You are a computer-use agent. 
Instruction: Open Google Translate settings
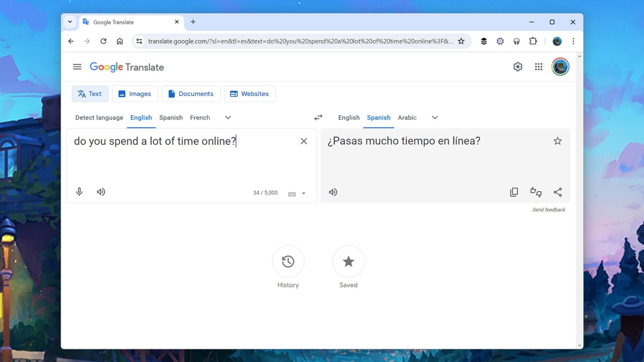pyautogui.click(x=518, y=67)
